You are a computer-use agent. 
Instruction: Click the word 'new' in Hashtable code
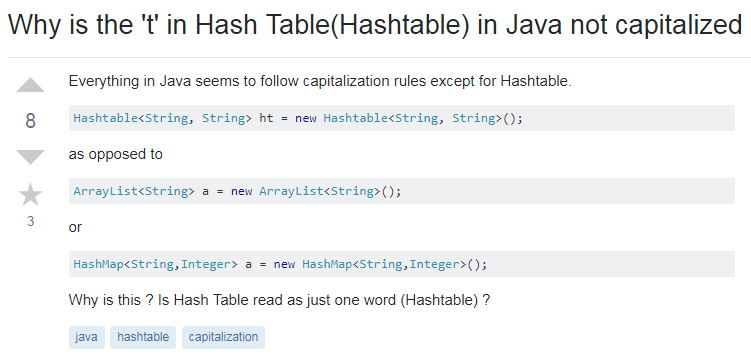pos(306,118)
